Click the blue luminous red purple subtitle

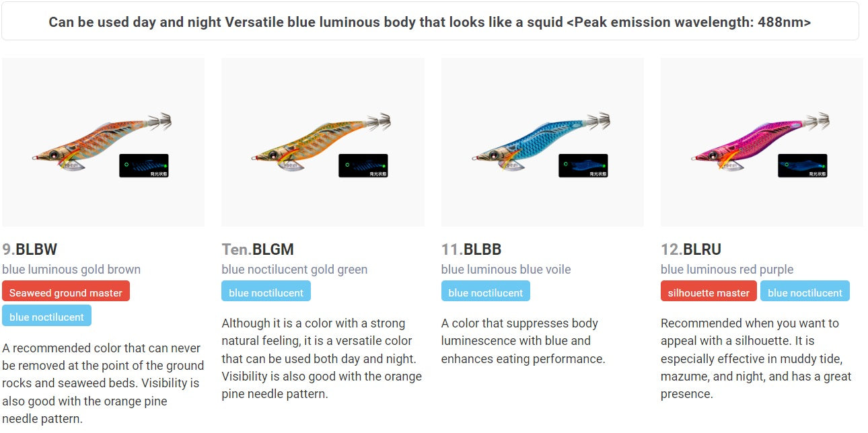click(727, 270)
